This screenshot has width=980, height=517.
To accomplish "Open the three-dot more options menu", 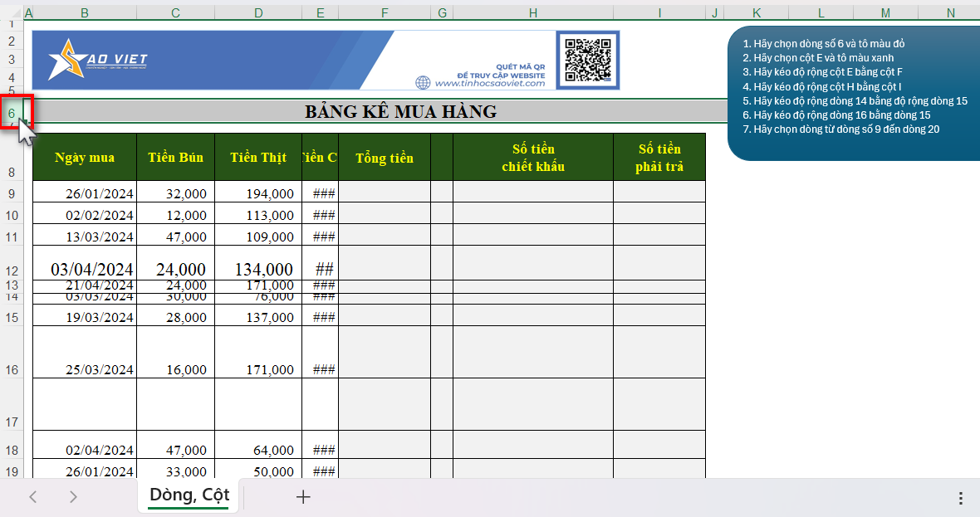I will coord(960,498).
